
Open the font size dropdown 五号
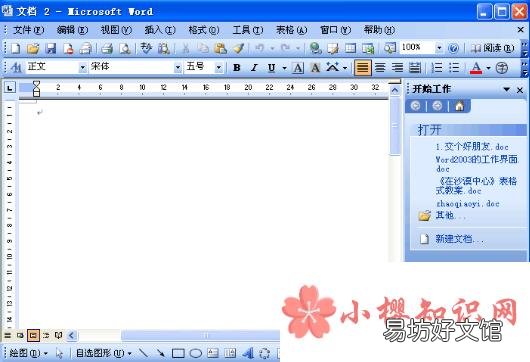click(219, 68)
